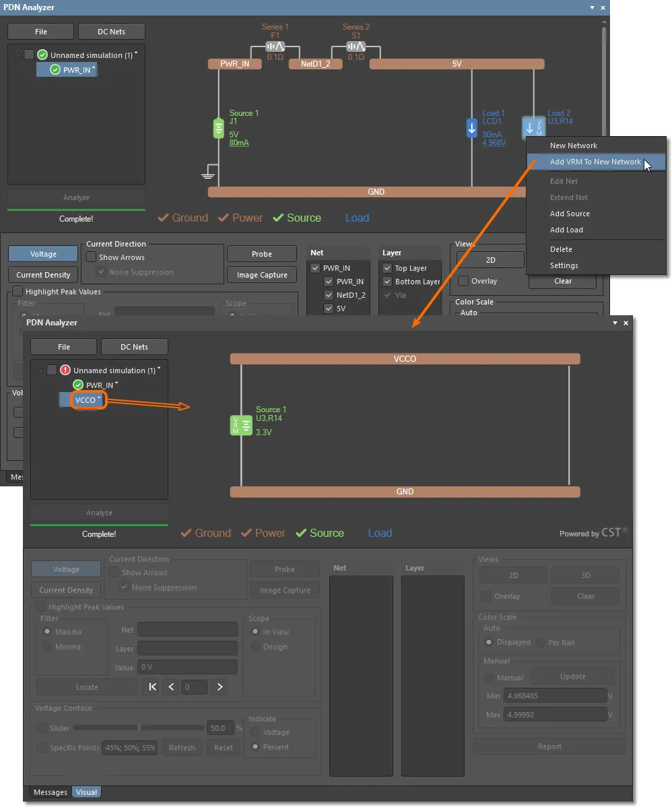
Task: Click the Specific Points percentage field
Action: pyautogui.click(x=130, y=748)
